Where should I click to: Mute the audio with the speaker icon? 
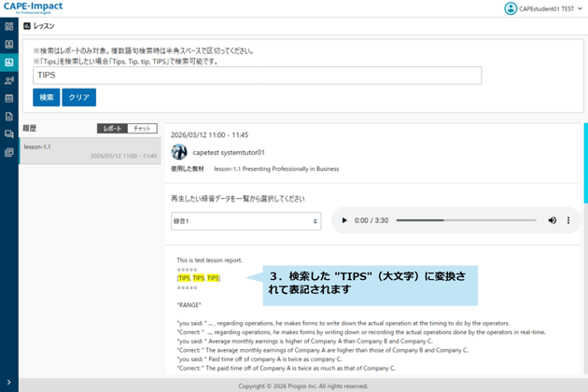(x=552, y=220)
